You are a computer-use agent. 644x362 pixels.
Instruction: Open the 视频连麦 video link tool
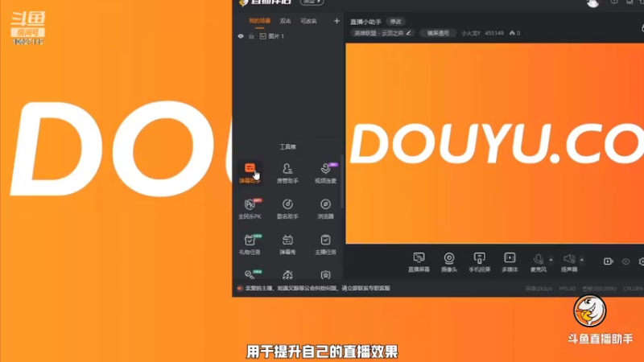point(325,172)
